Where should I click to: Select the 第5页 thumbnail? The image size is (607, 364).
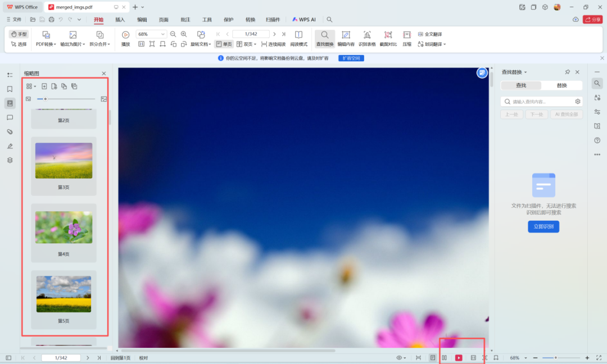point(64,300)
